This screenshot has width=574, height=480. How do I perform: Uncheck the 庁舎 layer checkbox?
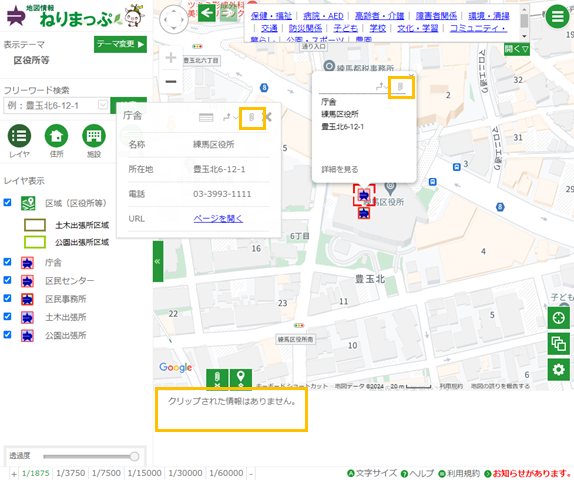coord(7,262)
